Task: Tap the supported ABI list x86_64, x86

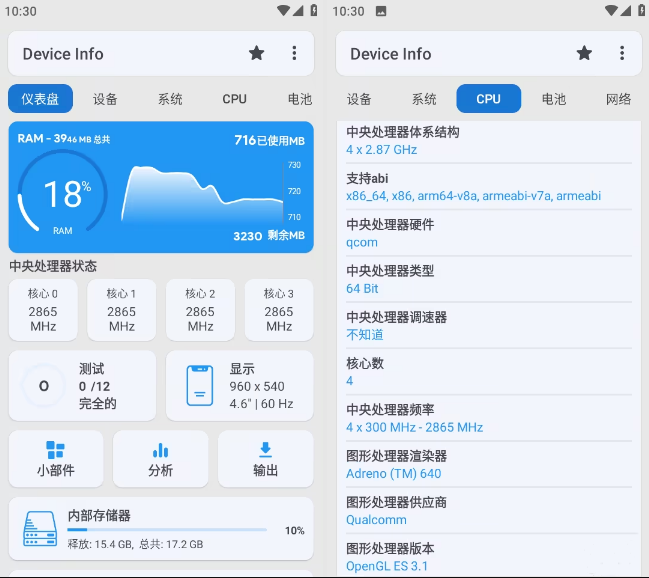Action: click(473, 195)
